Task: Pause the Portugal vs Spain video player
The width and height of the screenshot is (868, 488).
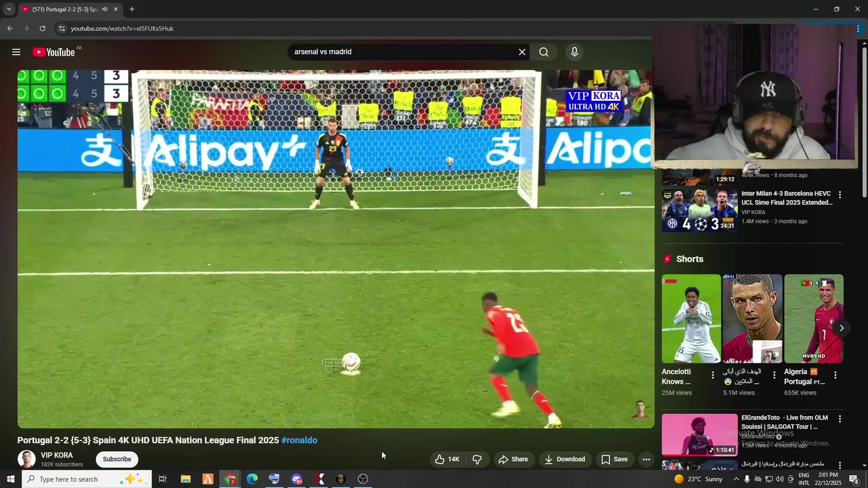Action: pyautogui.click(x=336, y=249)
